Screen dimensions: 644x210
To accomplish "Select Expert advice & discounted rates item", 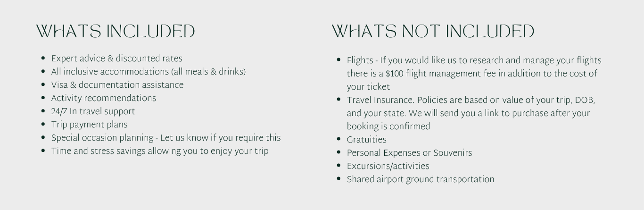I will point(116,59).
